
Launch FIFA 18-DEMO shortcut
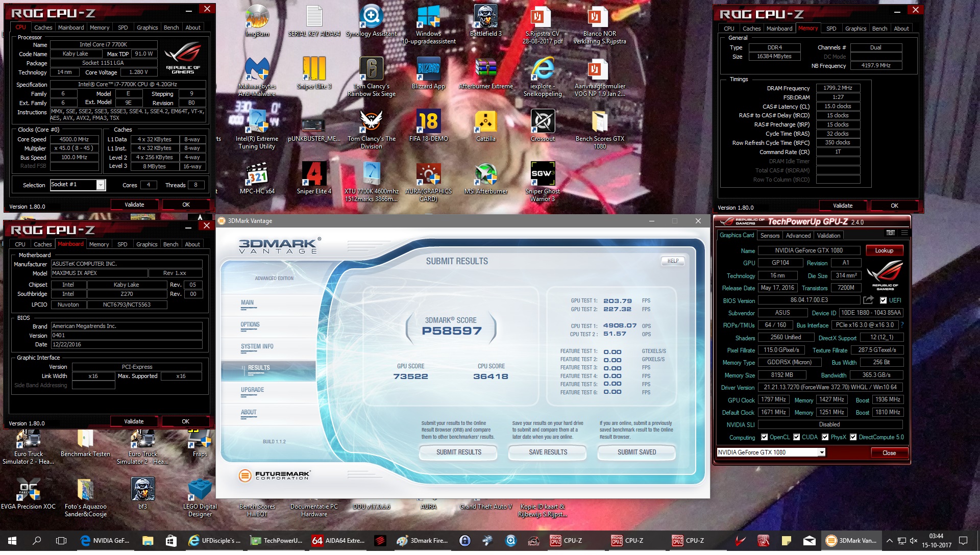[429, 125]
